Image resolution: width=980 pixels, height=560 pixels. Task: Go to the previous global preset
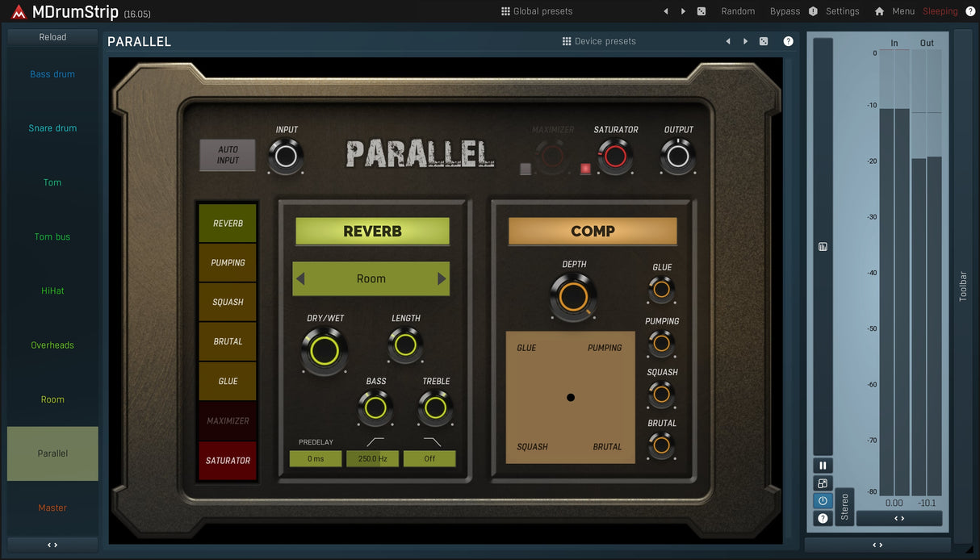pos(666,11)
